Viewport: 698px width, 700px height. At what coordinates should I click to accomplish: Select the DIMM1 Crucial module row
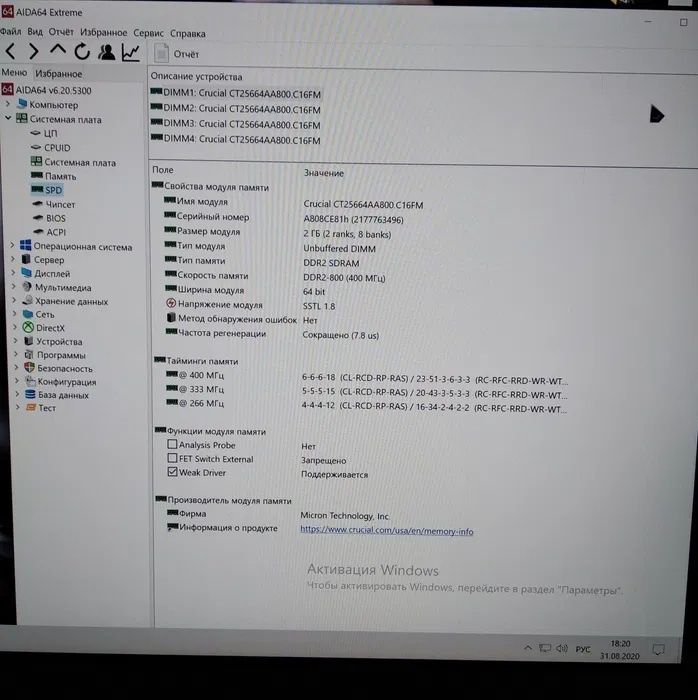[x=236, y=93]
